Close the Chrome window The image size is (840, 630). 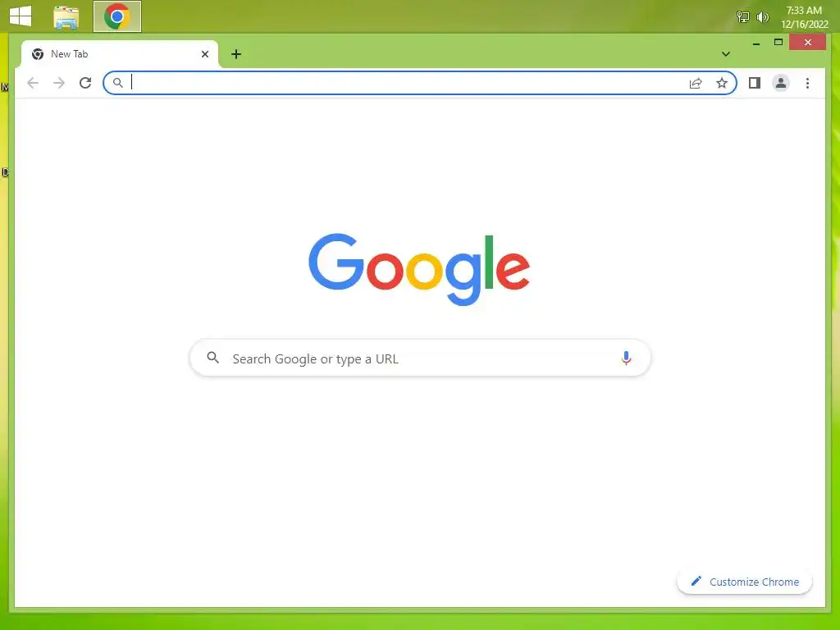(x=807, y=43)
